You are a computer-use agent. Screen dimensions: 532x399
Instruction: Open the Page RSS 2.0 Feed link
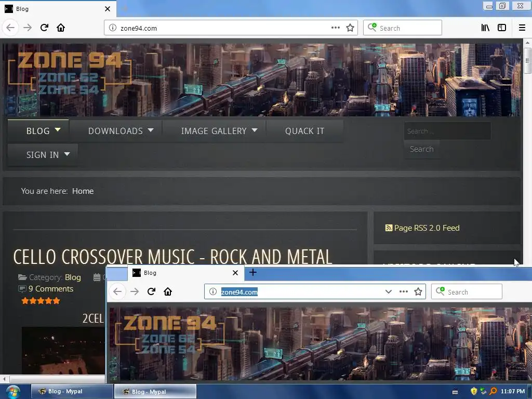pos(427,228)
